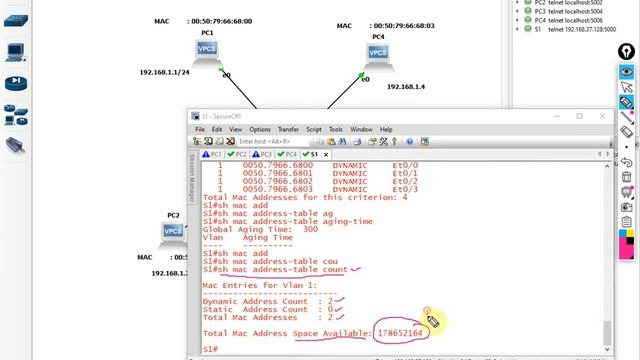Click the Find binoculars icon in SecureCRT toolbar
Screen dimensions: 640x360
click(x=342, y=141)
